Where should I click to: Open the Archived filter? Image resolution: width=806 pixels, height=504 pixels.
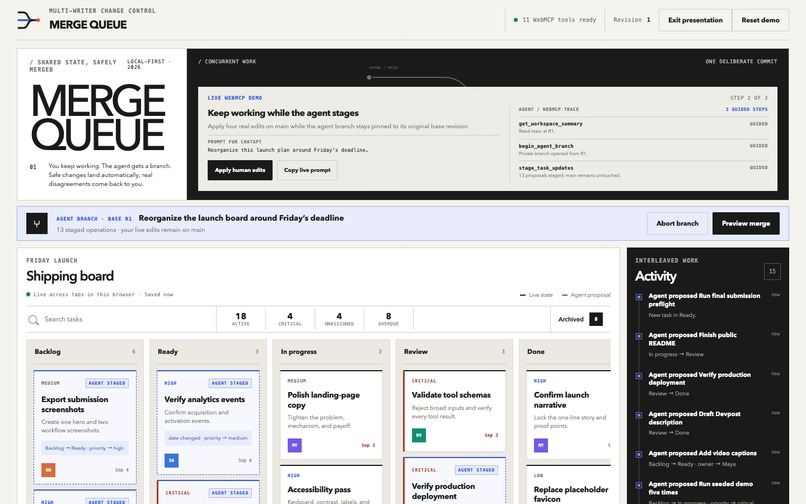click(x=580, y=319)
